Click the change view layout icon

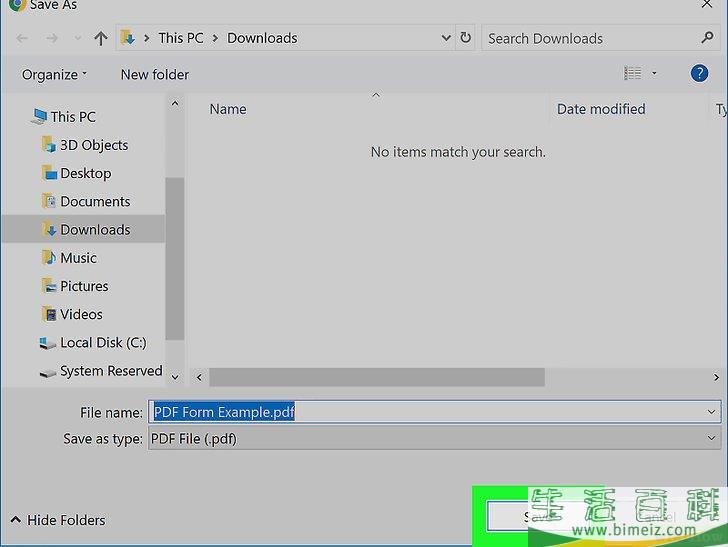pos(632,74)
